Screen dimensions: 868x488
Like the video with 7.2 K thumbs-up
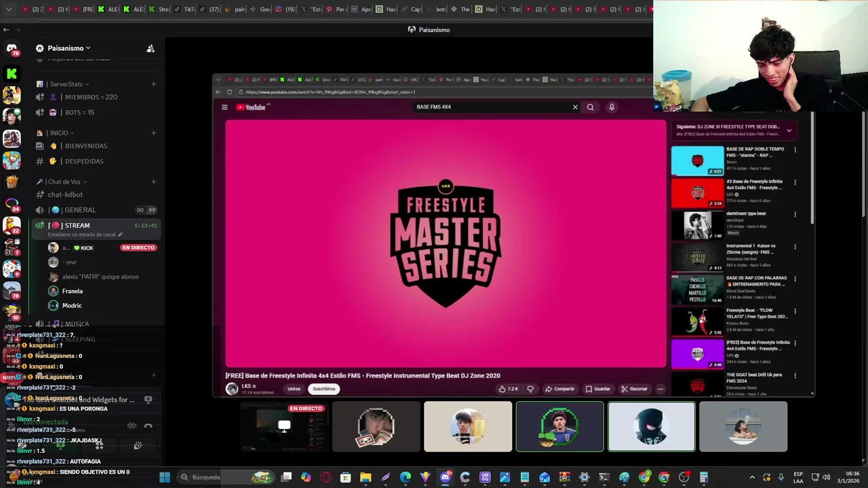(x=509, y=389)
